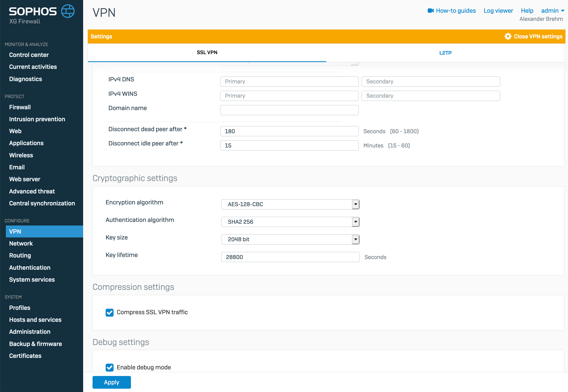Expand the Authentication algorithm dropdown
Image resolution: width=568 pixels, height=392 pixels.
click(x=355, y=222)
